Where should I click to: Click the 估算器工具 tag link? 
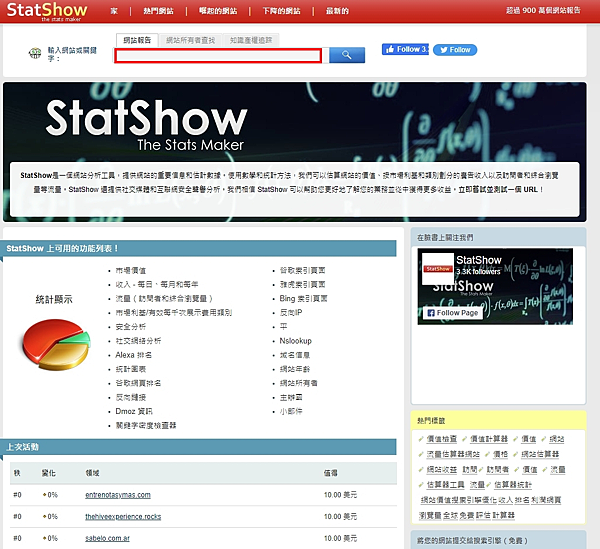[445, 485]
